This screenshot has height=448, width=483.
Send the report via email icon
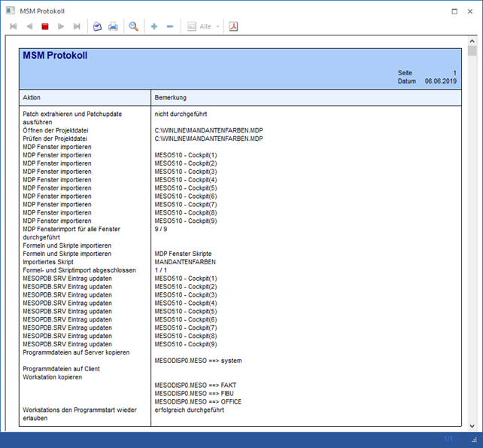pos(97,26)
